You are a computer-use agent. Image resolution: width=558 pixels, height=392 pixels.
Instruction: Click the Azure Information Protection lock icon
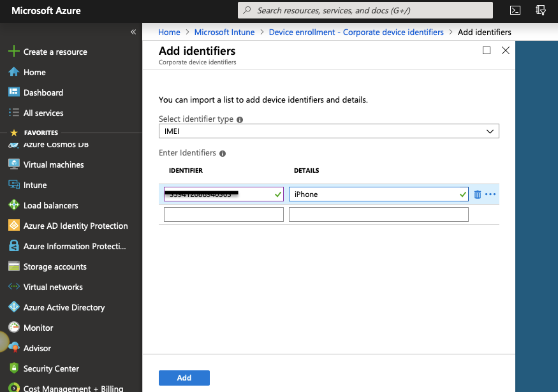[x=14, y=246]
